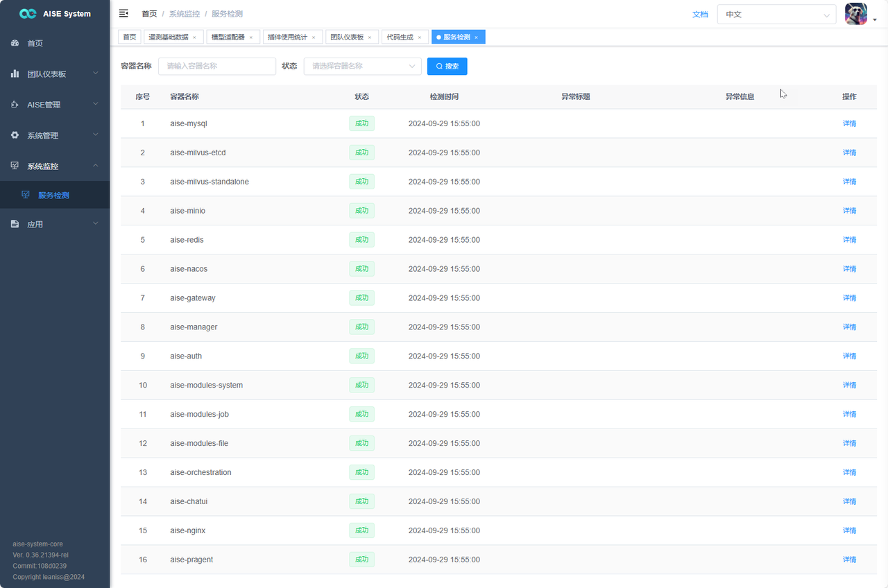
Task: Close the 团队仪表板 tab
Action: point(370,37)
